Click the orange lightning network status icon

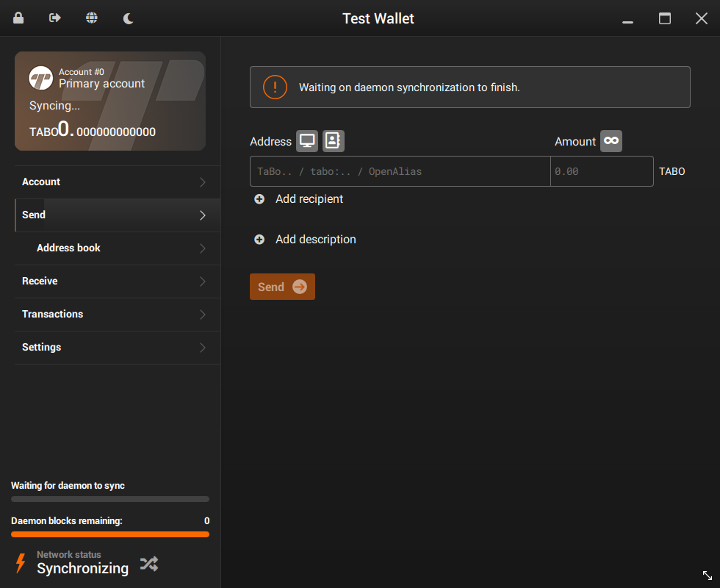(21, 563)
